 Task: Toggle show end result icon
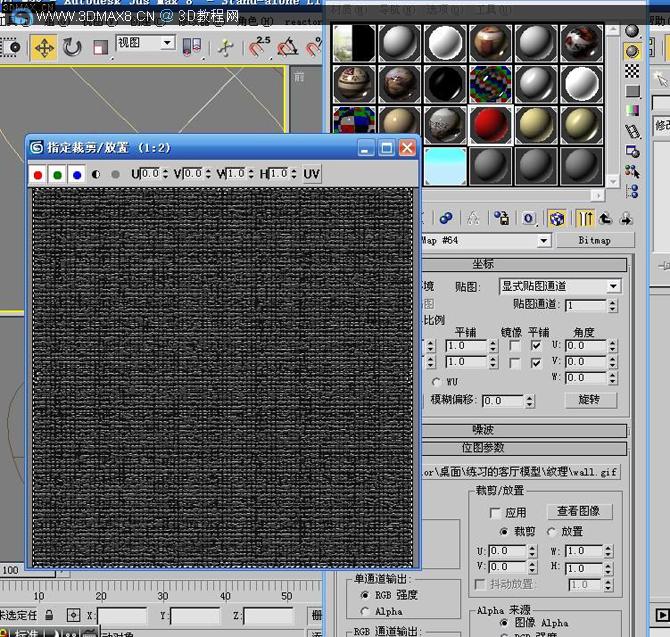click(585, 219)
